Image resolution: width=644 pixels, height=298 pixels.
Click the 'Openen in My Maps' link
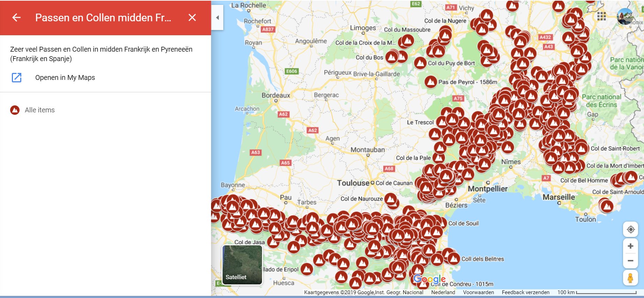[x=65, y=77]
